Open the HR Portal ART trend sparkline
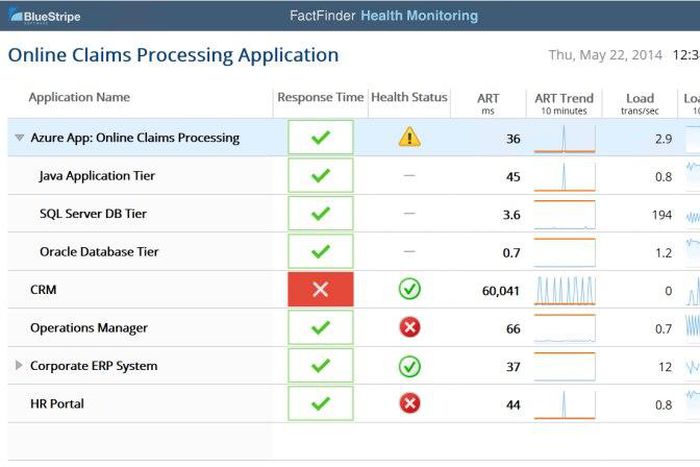The height and width of the screenshot is (467, 700). click(x=565, y=404)
